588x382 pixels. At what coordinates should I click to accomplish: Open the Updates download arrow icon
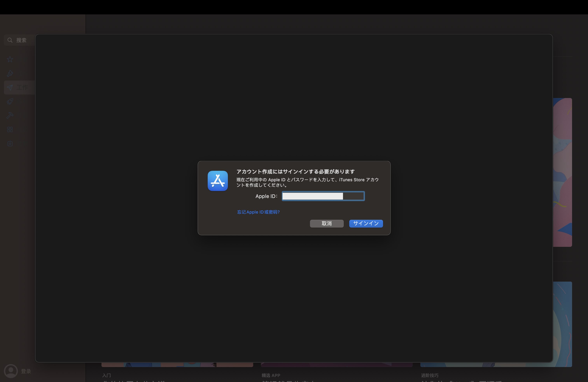pyautogui.click(x=10, y=144)
